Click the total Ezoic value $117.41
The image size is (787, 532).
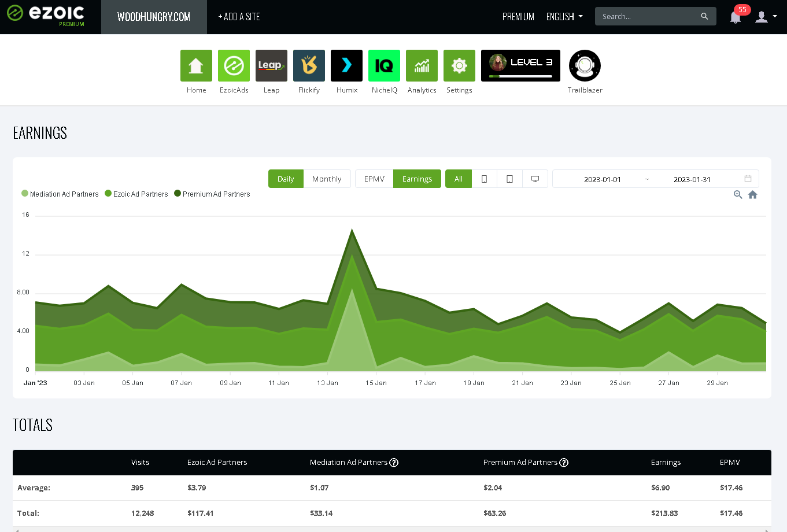point(200,513)
